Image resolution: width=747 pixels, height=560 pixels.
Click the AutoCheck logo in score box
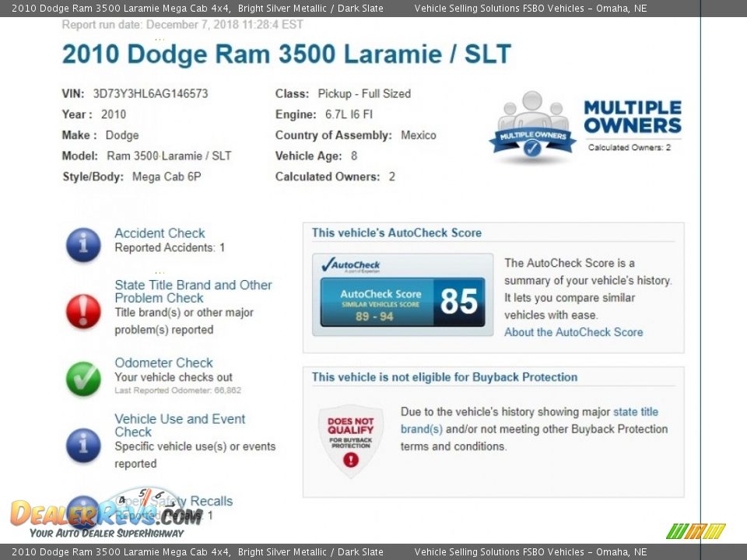(351, 264)
